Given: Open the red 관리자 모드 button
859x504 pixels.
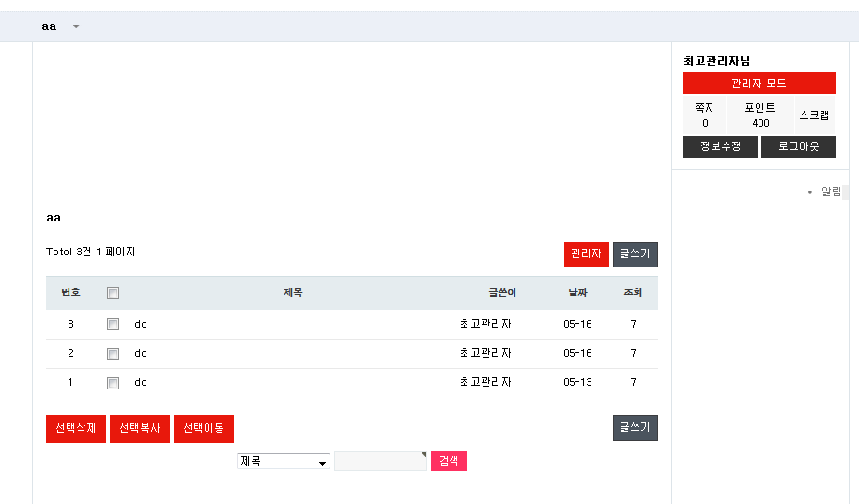Looking at the screenshot, I should tap(759, 84).
